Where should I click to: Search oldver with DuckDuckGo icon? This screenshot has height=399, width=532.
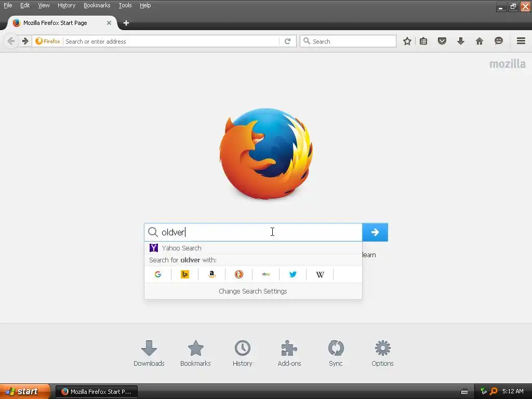point(239,274)
